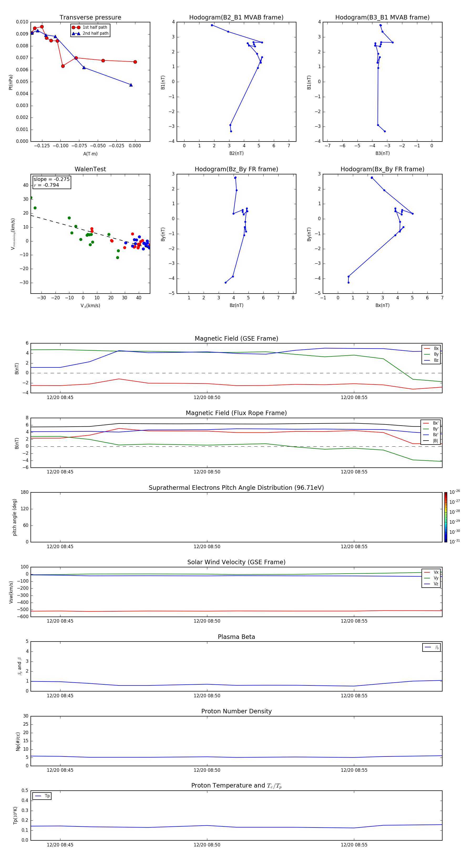Click the 'Vx' legend entry

431,572
